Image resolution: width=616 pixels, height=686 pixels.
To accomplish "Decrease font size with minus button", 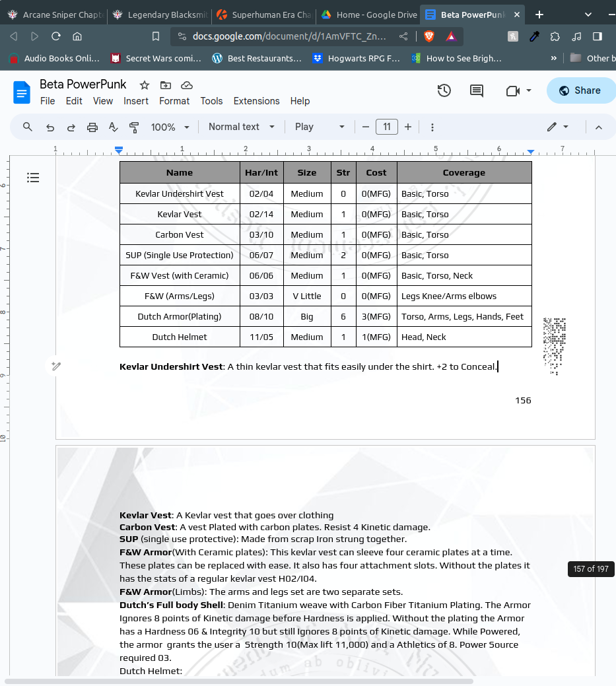I will [x=366, y=127].
